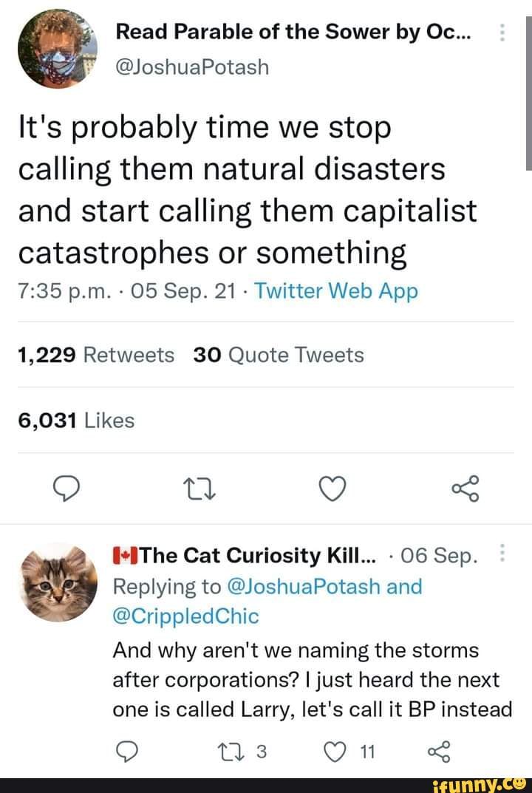Open the @CrippledChic mention link
The image size is (532, 793).
188,615
